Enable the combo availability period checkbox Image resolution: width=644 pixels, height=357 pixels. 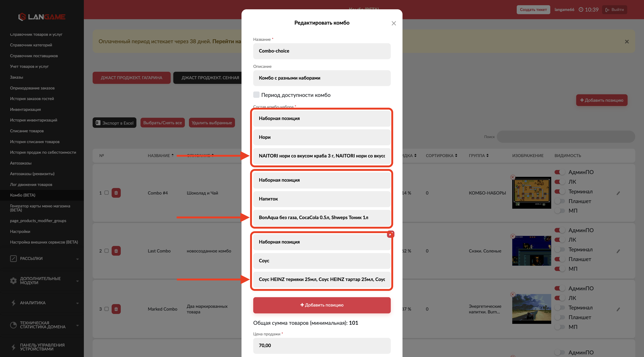tap(256, 95)
